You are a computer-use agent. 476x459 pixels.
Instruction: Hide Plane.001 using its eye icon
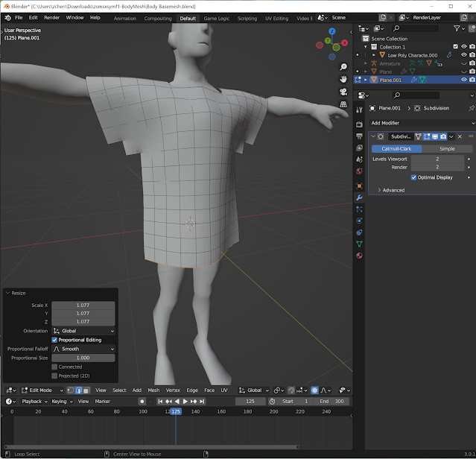463,80
